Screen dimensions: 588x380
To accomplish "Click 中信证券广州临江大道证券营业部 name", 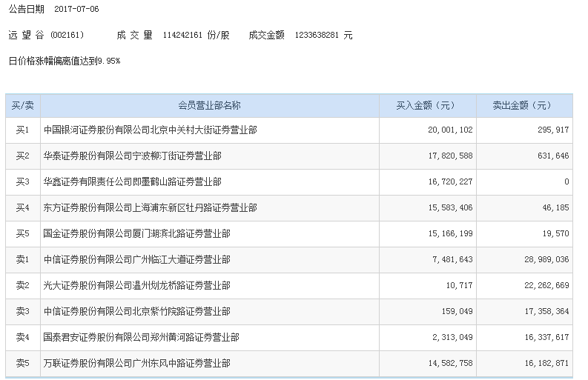I will (137, 260).
